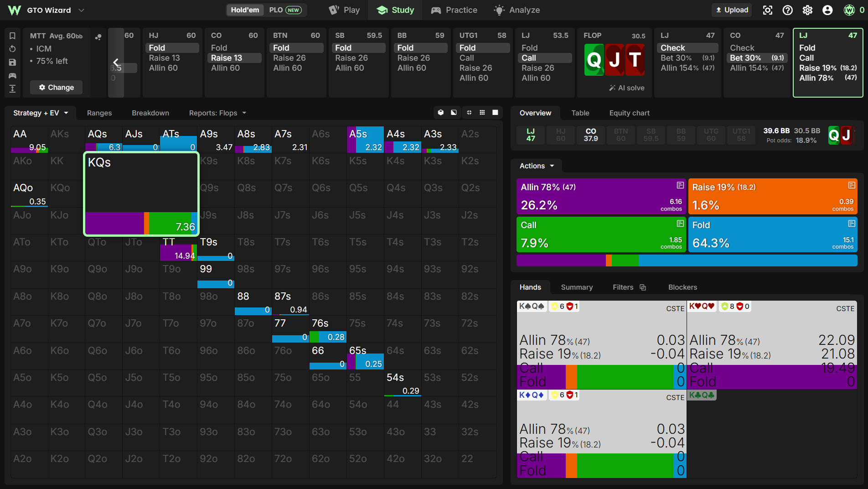Viewport: 868px width, 489px height.
Task: Open the screenshot capture icon in top bar
Action: click(768, 10)
